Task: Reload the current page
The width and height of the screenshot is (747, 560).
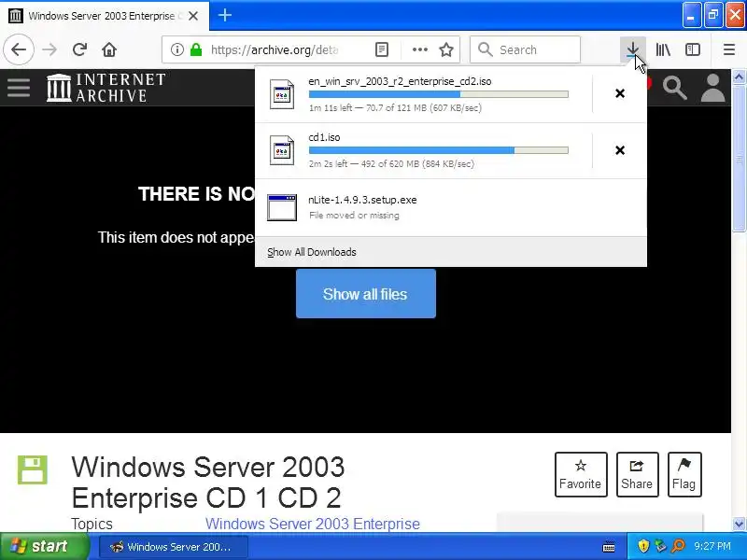Action: 79,49
